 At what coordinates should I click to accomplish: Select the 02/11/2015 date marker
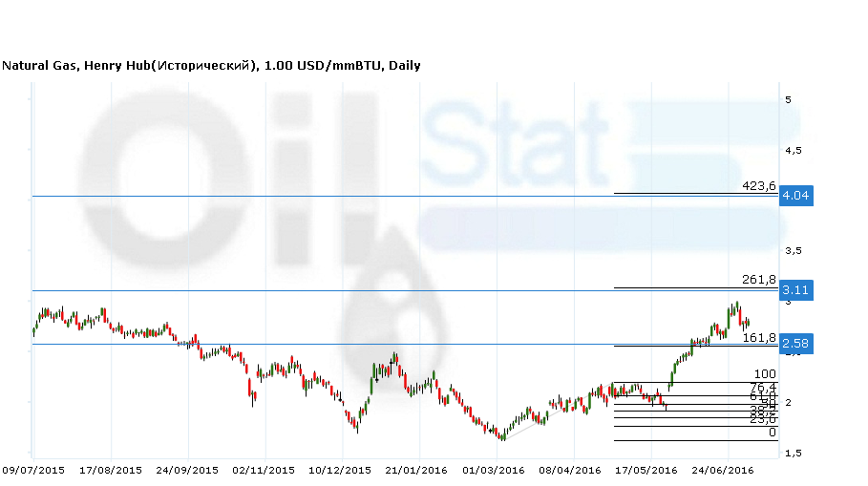coord(265,470)
